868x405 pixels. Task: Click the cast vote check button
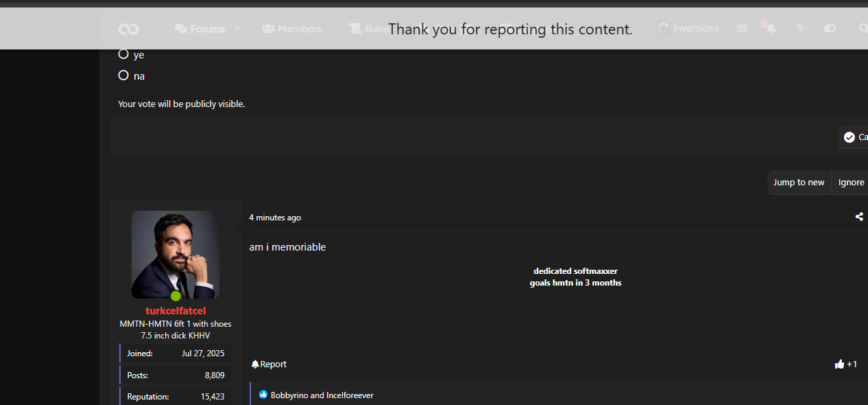(854, 137)
